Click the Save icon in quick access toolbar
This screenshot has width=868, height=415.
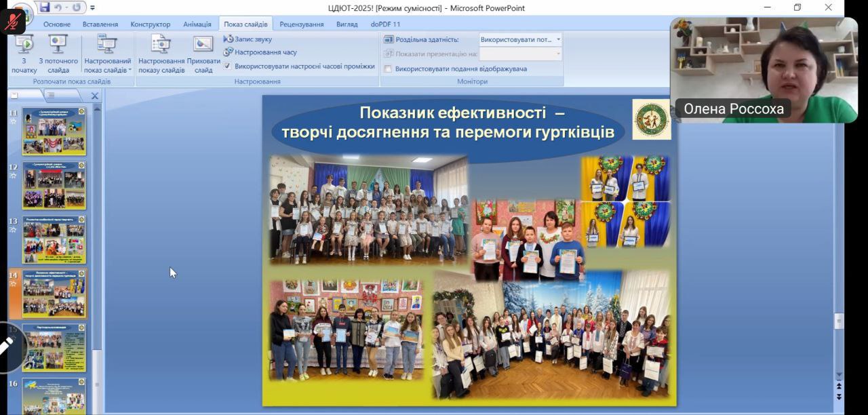45,7
